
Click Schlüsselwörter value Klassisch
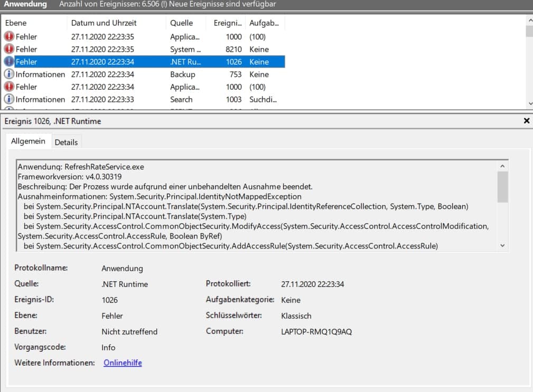[296, 316]
